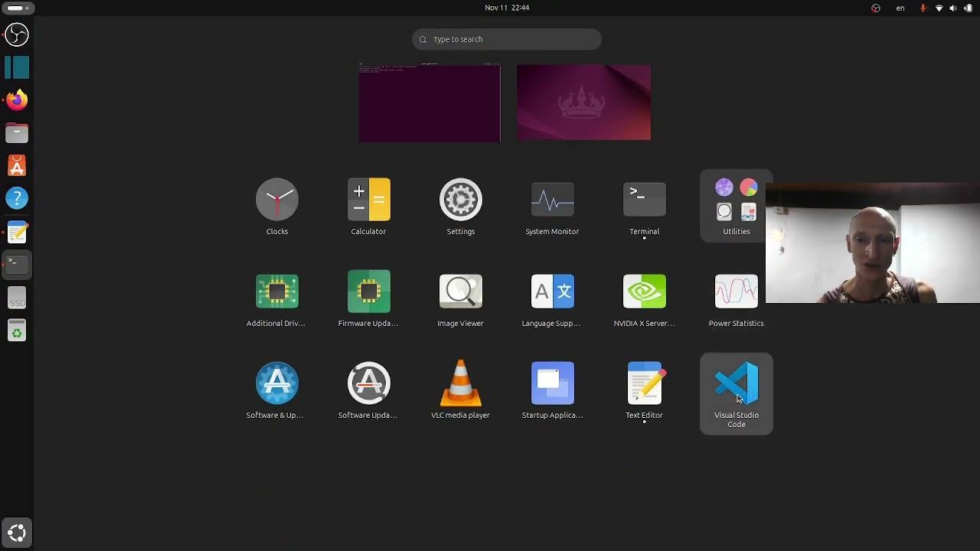Open the Calculator app
Viewport: 980px width, 551px height.
[x=368, y=205]
